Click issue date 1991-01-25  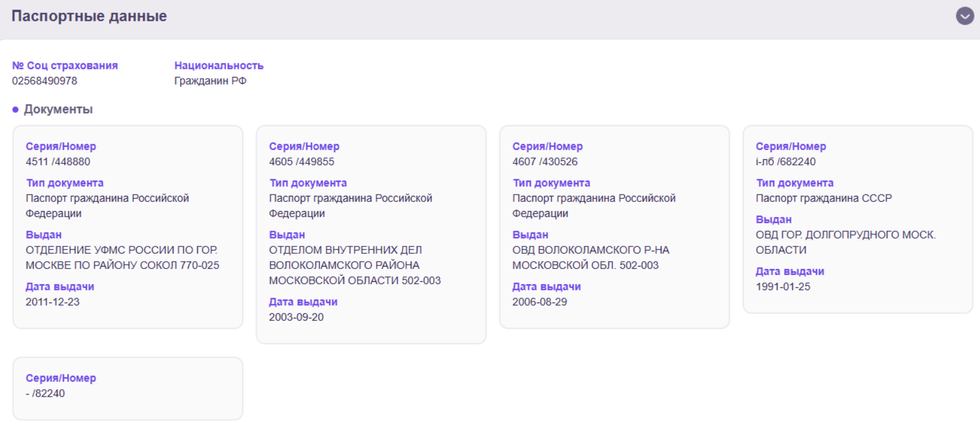pyautogui.click(x=783, y=287)
